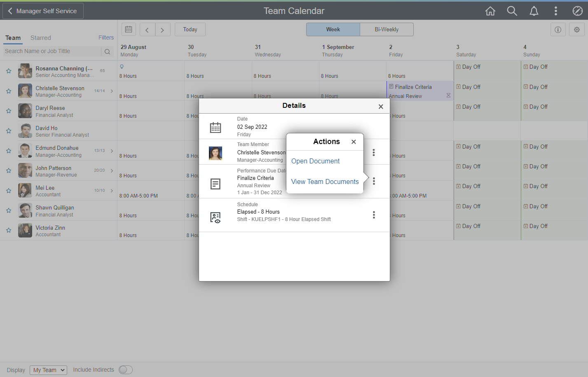Star Mei Lee as a favorite

click(8, 190)
